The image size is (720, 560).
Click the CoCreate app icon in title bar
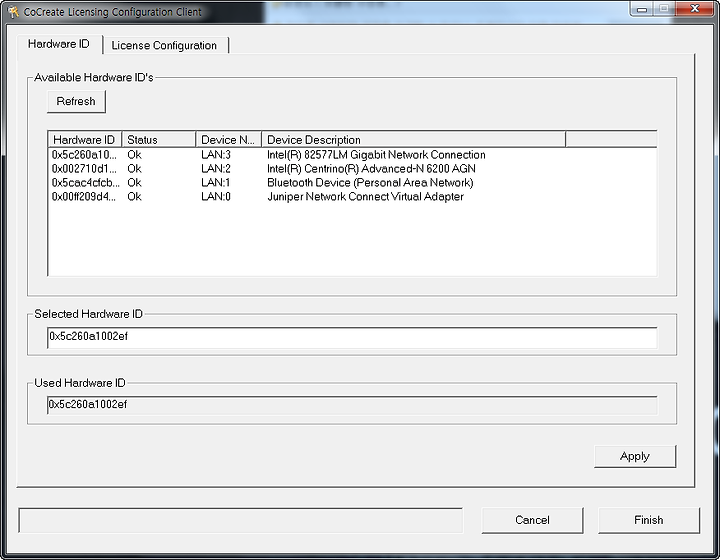tap(13, 11)
